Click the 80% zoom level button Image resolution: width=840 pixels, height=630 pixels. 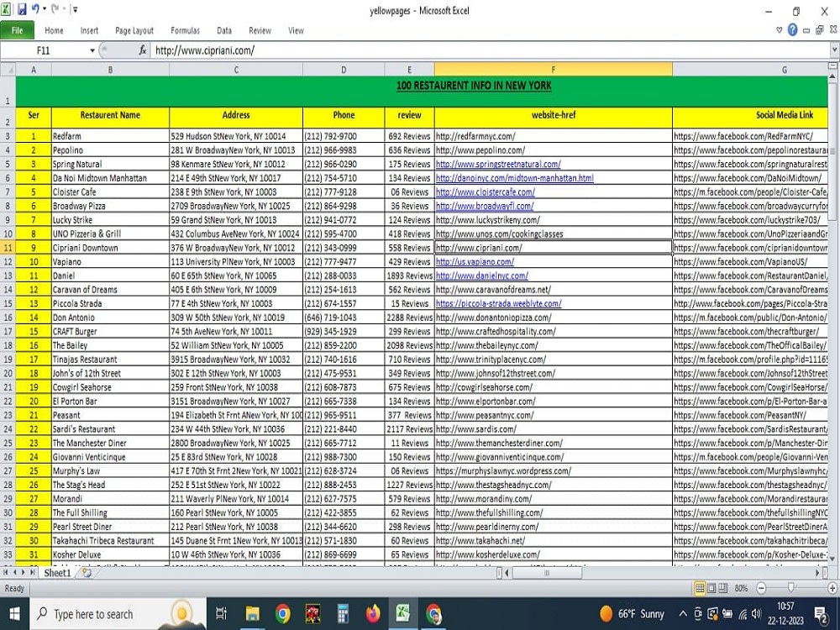pyautogui.click(x=741, y=588)
